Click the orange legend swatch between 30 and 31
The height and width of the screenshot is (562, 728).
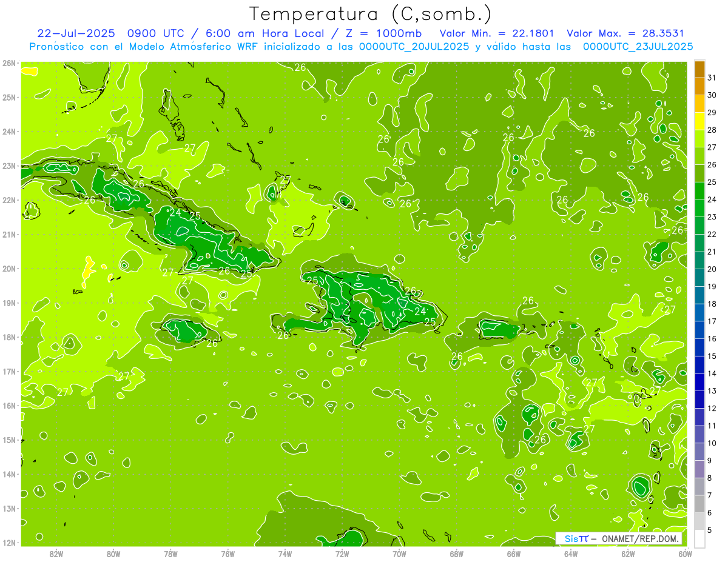click(x=699, y=87)
